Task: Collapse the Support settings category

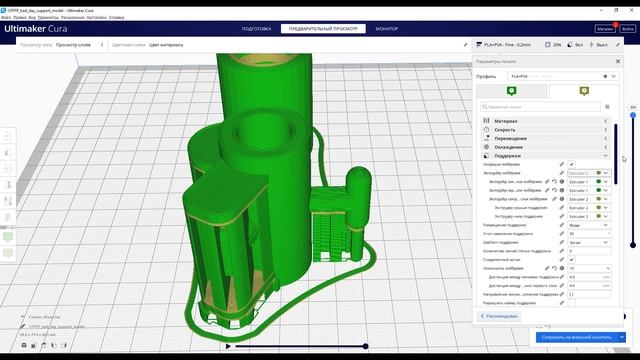Action: point(546,156)
